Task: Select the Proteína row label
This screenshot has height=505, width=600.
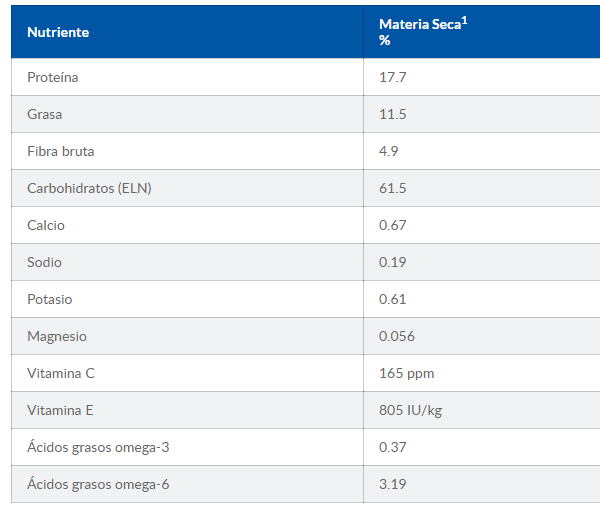Action: tap(53, 77)
